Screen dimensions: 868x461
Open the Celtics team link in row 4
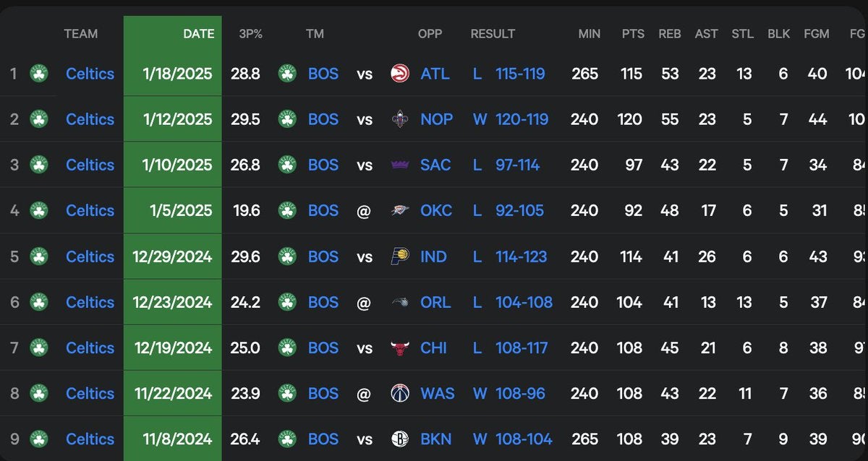[90, 210]
